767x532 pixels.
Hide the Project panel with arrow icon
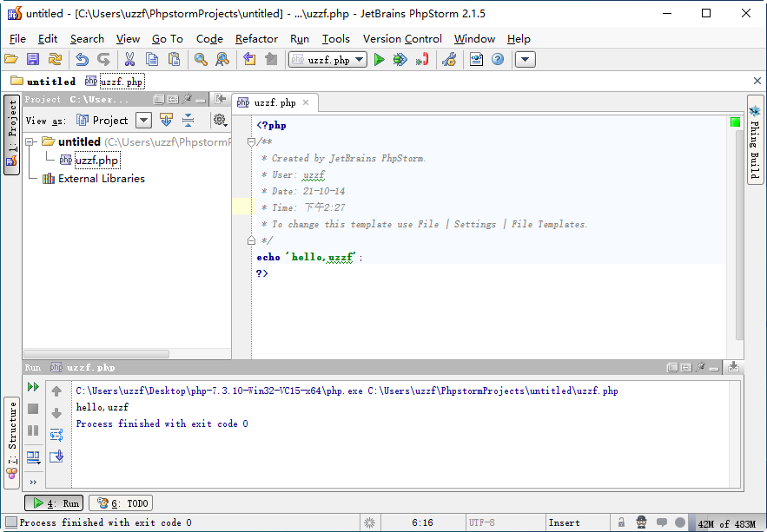point(221,99)
